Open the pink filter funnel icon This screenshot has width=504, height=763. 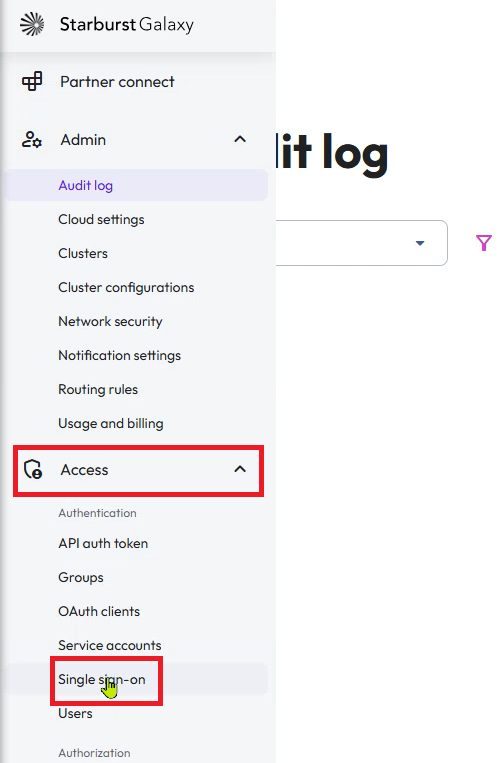[484, 242]
